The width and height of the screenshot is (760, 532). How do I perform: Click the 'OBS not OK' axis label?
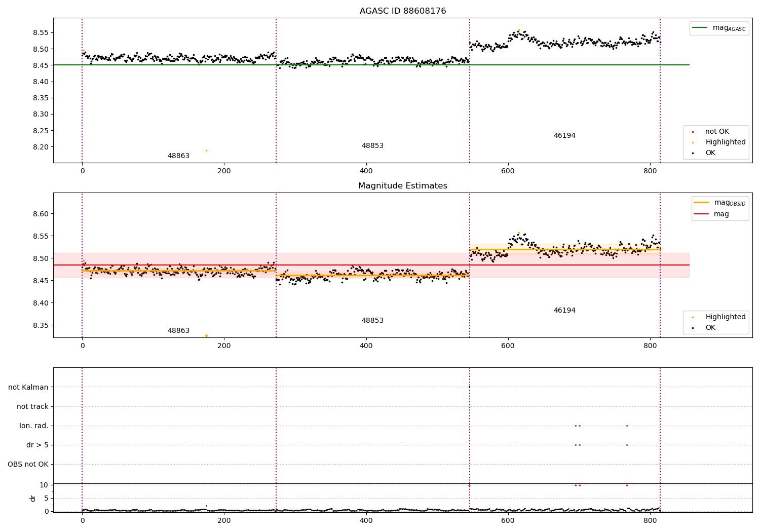[28, 465]
